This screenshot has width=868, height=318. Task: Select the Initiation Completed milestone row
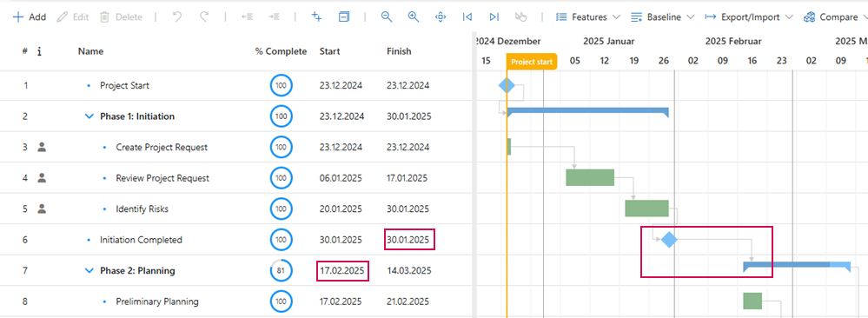(141, 240)
